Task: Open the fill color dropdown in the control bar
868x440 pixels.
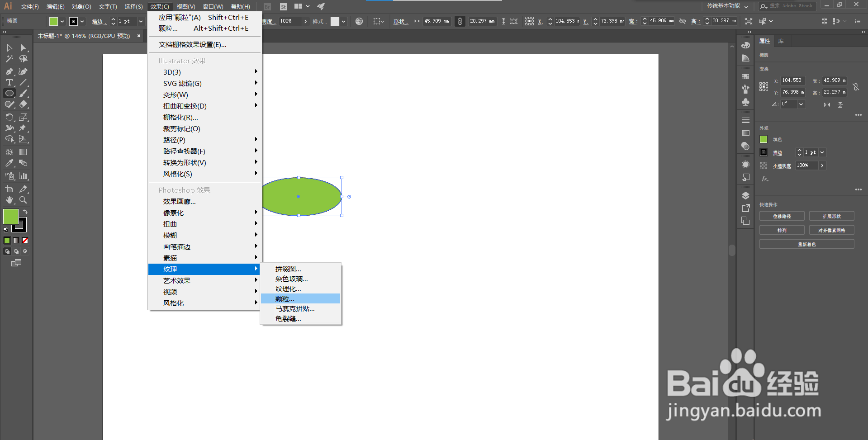Action: pyautogui.click(x=62, y=21)
